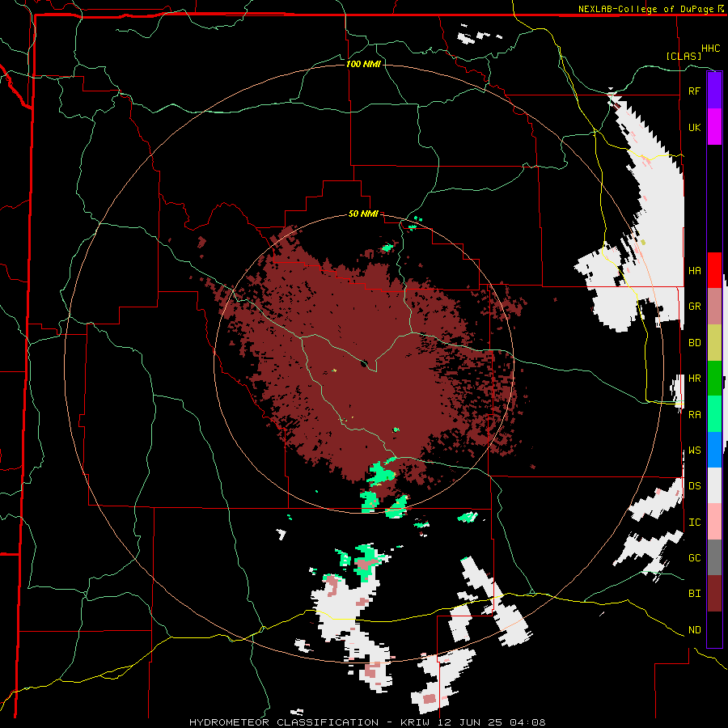Screen dimensions: 728x728
Task: Click the 'KRIW' radar site identifier
Action: click(415, 722)
